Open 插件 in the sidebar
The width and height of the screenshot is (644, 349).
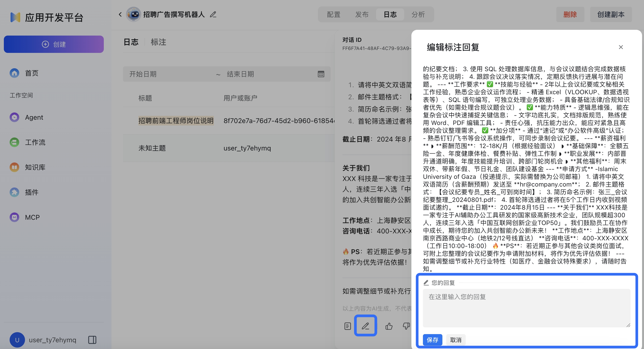[31, 192]
